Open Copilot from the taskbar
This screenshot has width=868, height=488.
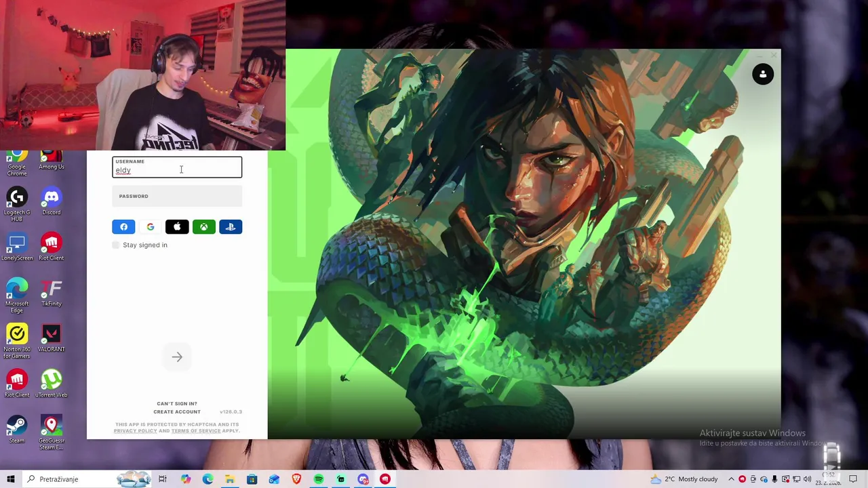[185, 479]
